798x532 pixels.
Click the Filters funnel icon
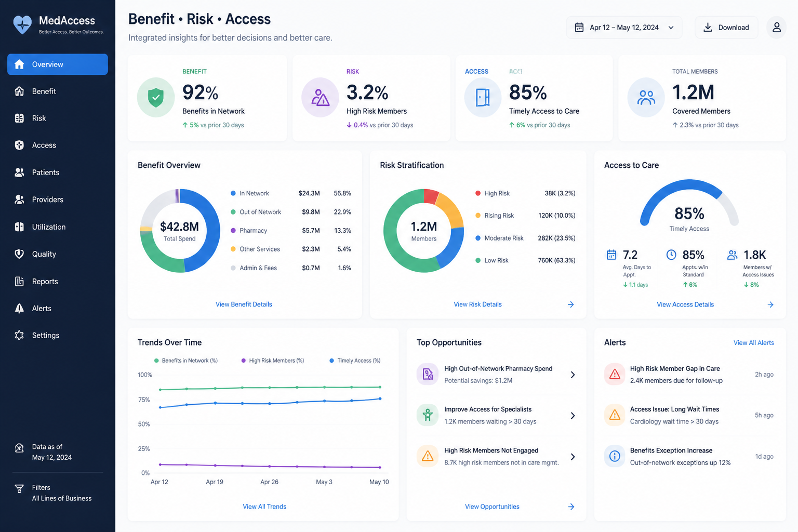pyautogui.click(x=19, y=489)
